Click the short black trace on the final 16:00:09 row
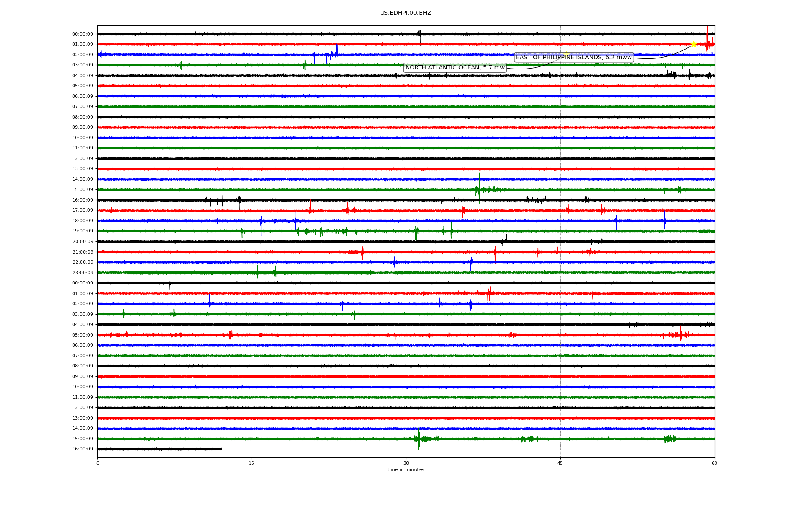Screen dimensions: 812x508 coord(159,449)
